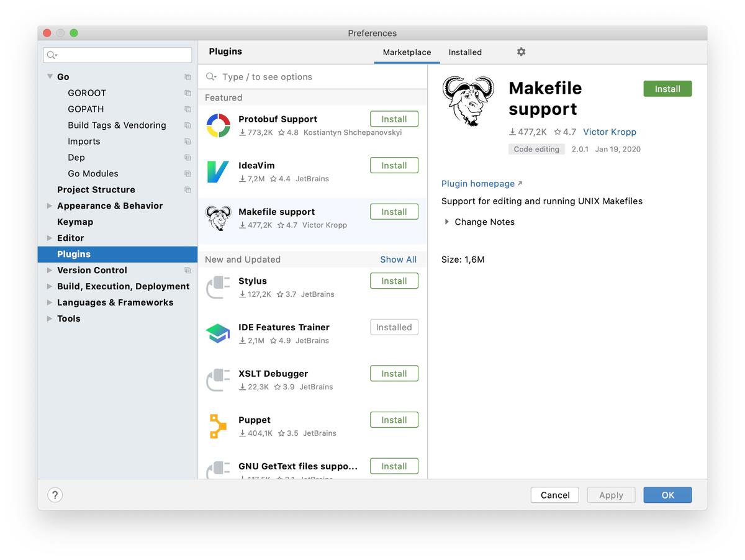The image size is (745, 560).
Task: Select the IDE Features Trainer icon
Action: pyautogui.click(x=218, y=333)
